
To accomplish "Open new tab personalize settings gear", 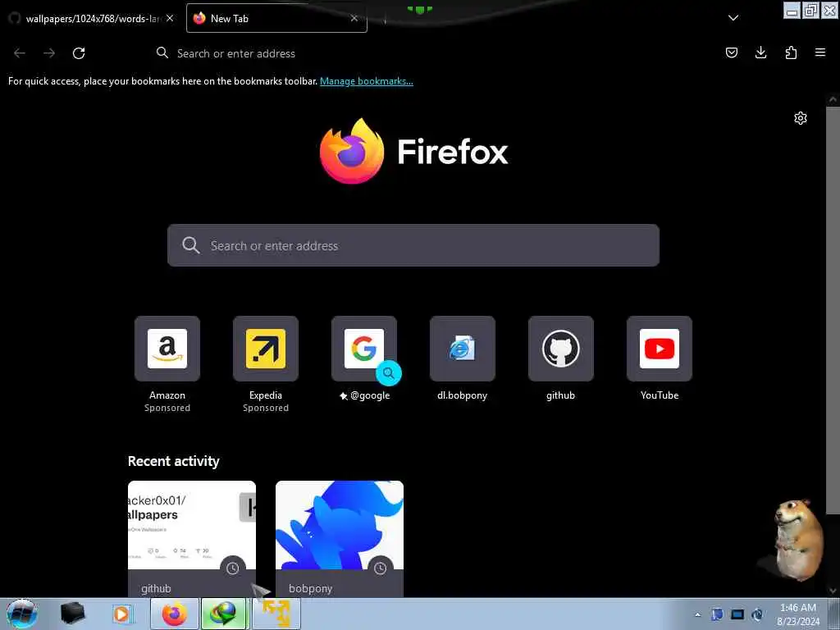I will pyautogui.click(x=801, y=118).
